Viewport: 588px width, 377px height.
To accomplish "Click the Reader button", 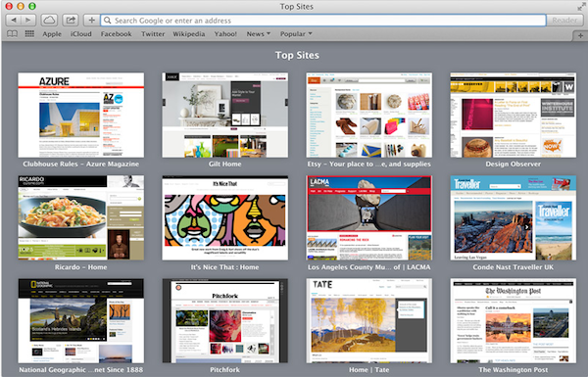I will (564, 21).
